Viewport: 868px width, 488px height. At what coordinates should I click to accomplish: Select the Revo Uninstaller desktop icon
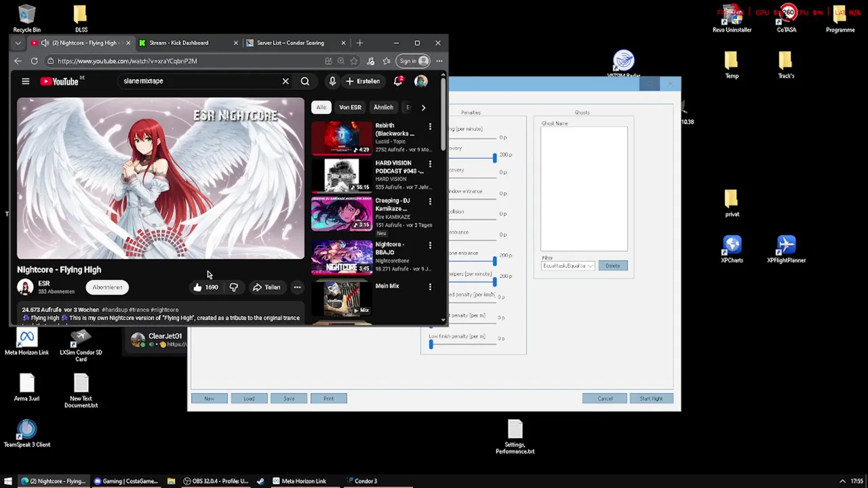click(x=732, y=19)
